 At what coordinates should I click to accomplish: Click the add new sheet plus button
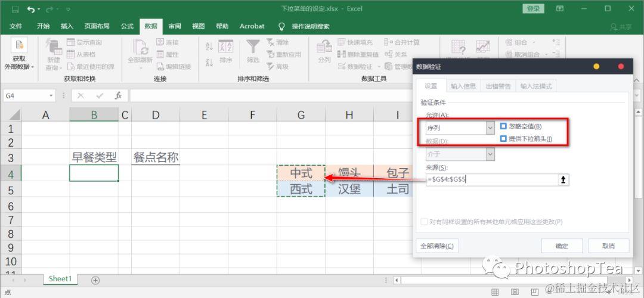95,280
